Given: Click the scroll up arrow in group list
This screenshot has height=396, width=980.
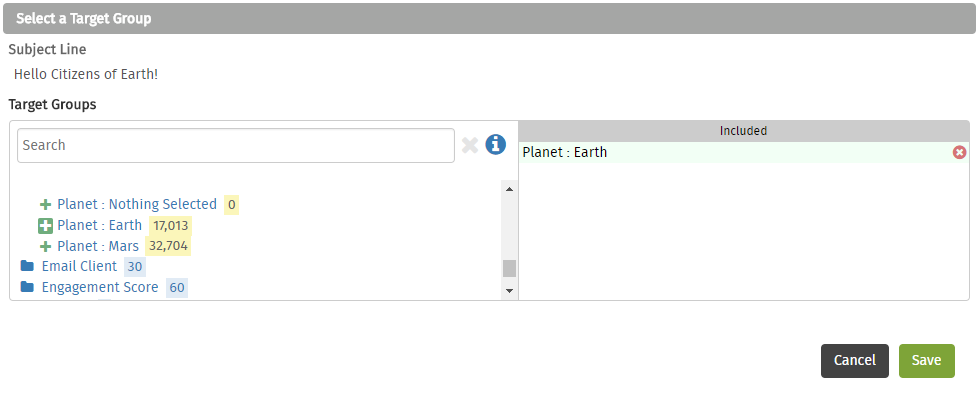Looking at the screenshot, I should point(509,189).
